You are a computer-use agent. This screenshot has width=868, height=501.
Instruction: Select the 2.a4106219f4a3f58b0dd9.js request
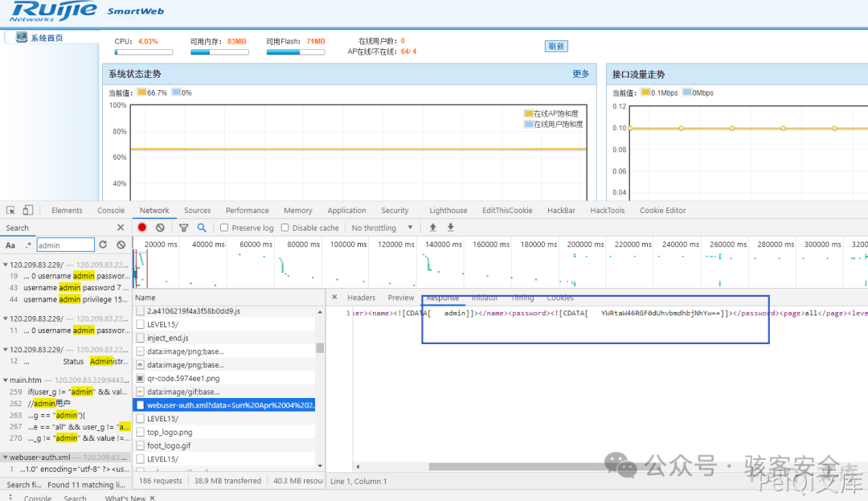coord(224,311)
